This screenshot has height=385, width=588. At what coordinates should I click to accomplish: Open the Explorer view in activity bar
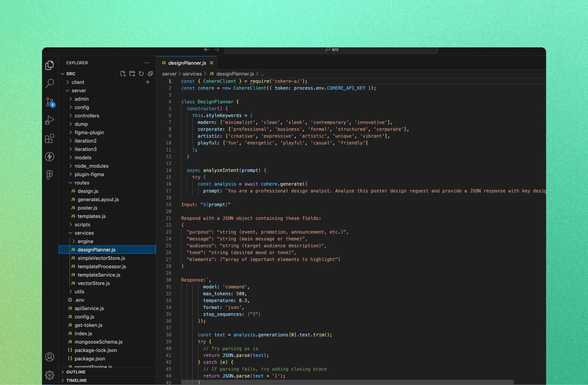(50, 65)
